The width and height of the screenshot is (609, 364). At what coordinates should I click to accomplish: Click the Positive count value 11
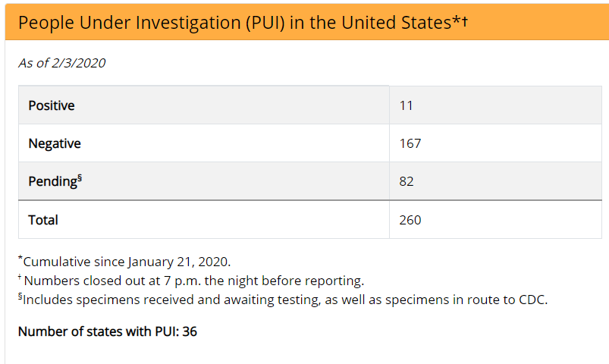click(406, 105)
